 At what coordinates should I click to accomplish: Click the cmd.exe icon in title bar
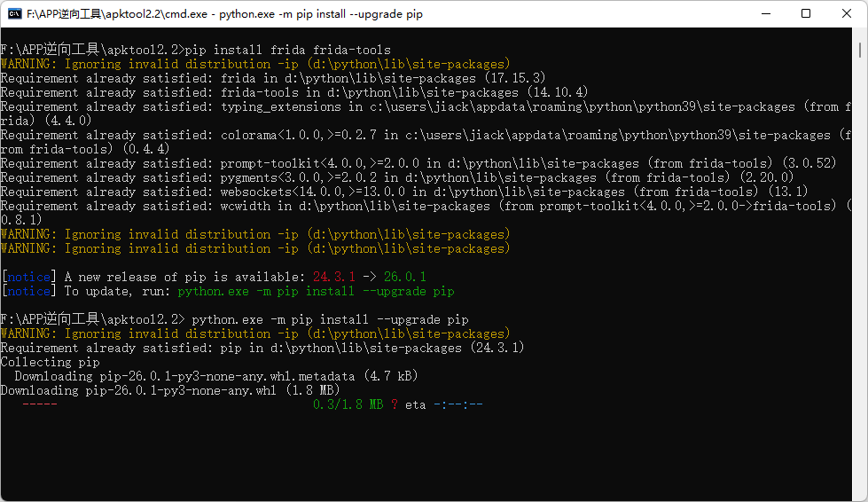point(15,14)
